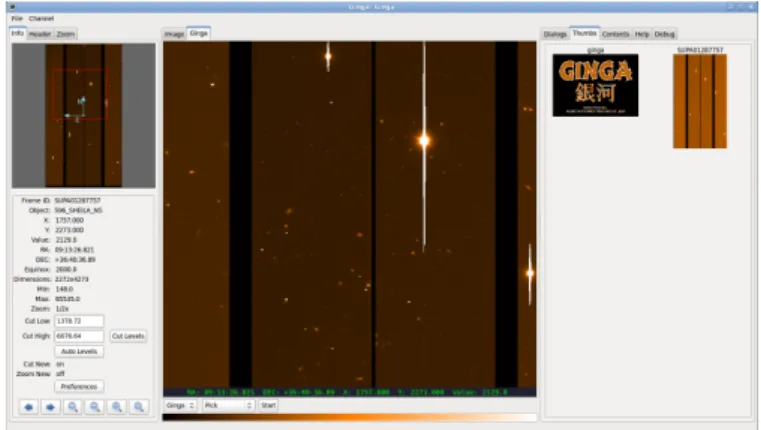The height and width of the screenshot is (430, 761).
Task: Open the Contents tab
Action: tap(615, 34)
